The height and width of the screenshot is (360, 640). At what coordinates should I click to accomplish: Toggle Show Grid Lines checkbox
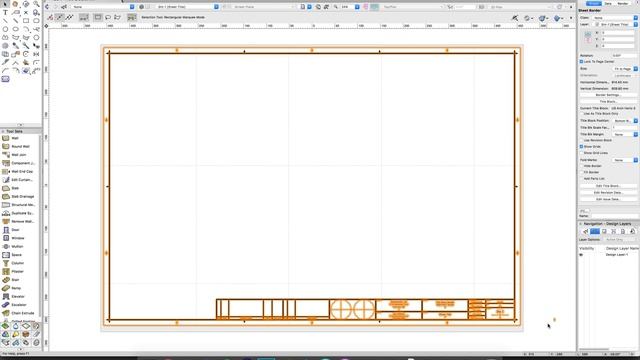[581, 153]
